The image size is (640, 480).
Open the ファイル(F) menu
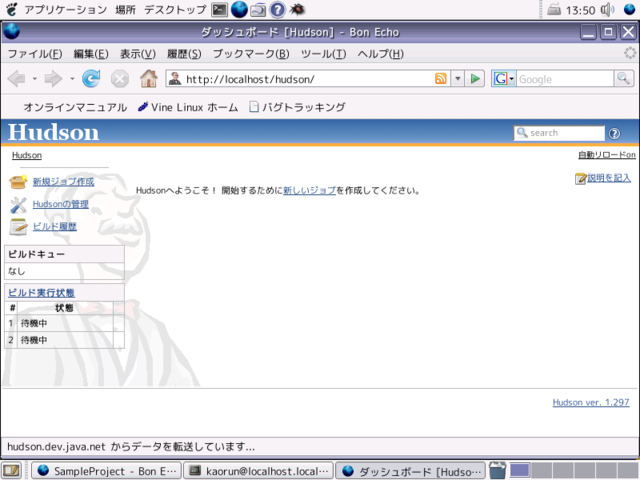tap(35, 54)
